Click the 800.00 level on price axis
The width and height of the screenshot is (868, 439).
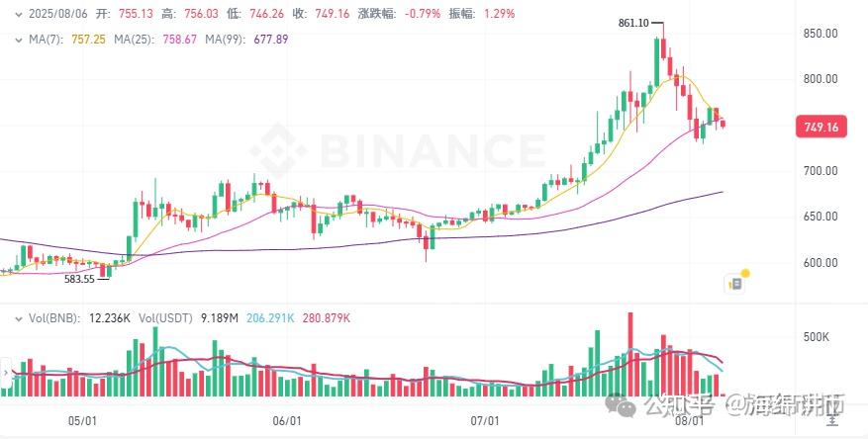click(820, 79)
